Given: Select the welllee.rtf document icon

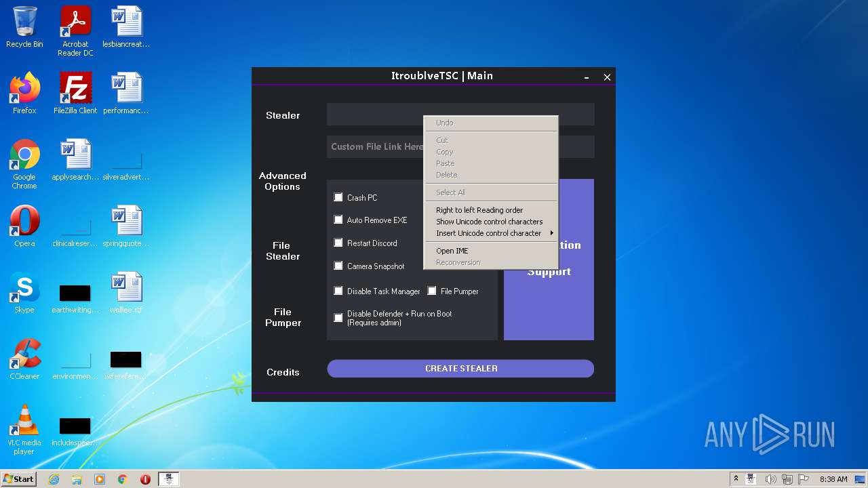Looking at the screenshot, I should (126, 293).
